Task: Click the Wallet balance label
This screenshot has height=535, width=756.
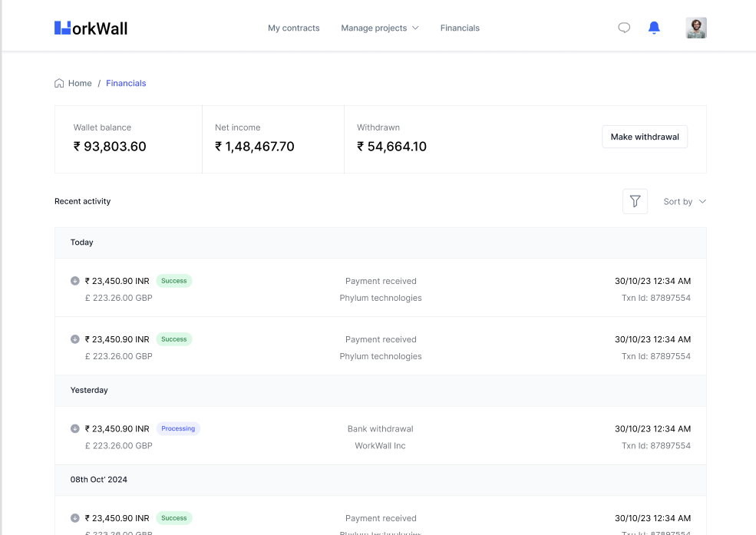Action: pyautogui.click(x=102, y=127)
